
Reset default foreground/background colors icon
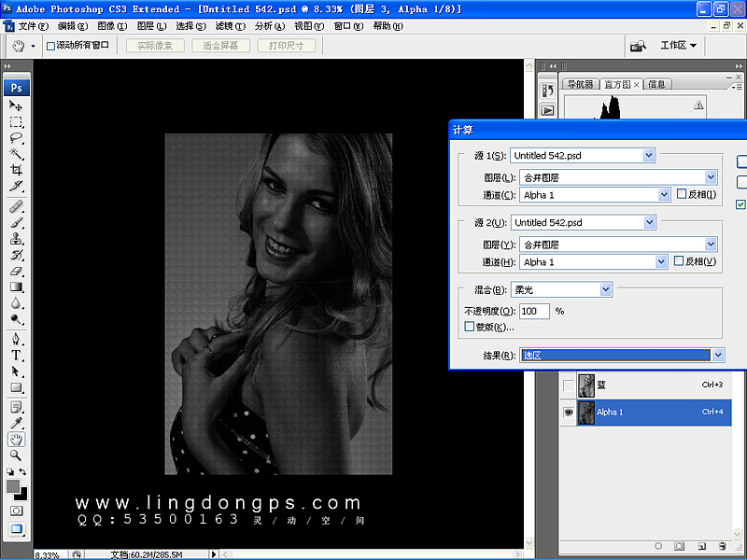(10, 472)
